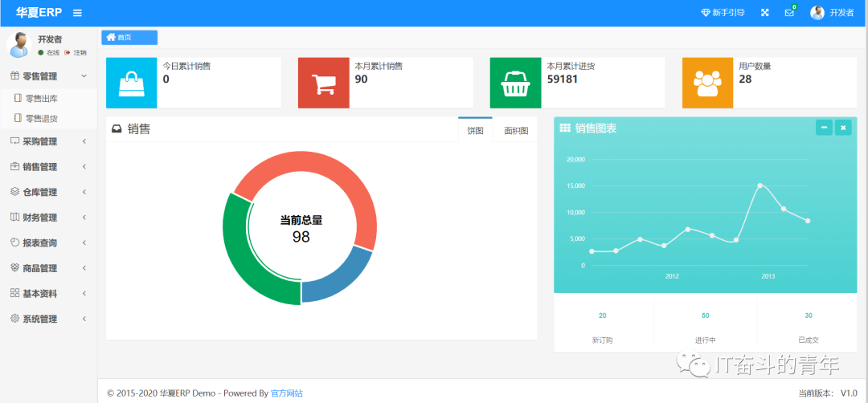Click the briefcase icon beside 销售管理
This screenshot has height=403, width=868.
(15, 166)
